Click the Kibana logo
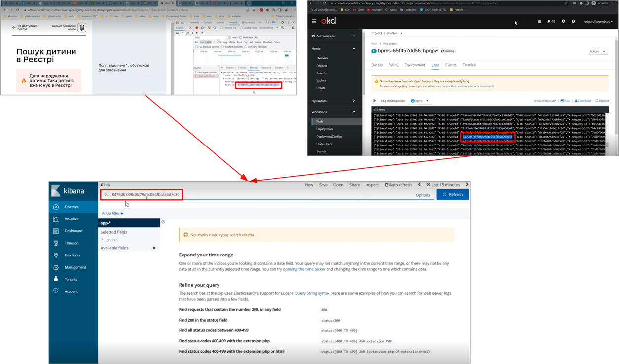The image size is (619, 364). pyautogui.click(x=68, y=190)
